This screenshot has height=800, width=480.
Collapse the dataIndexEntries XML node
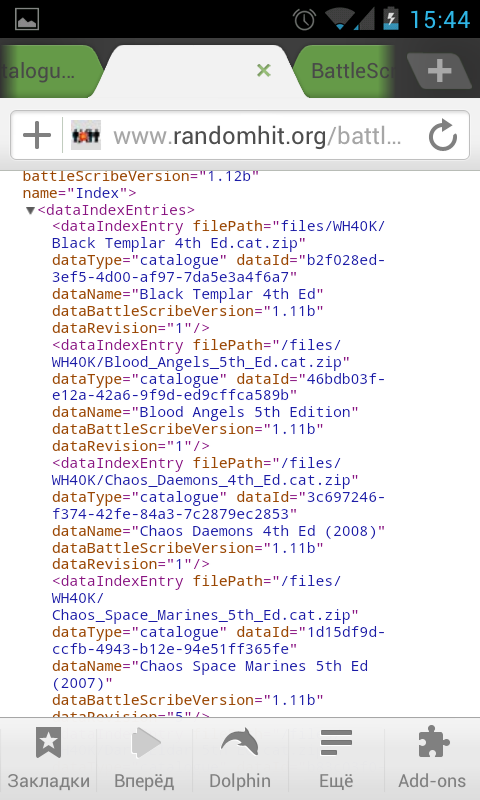tap(31, 210)
